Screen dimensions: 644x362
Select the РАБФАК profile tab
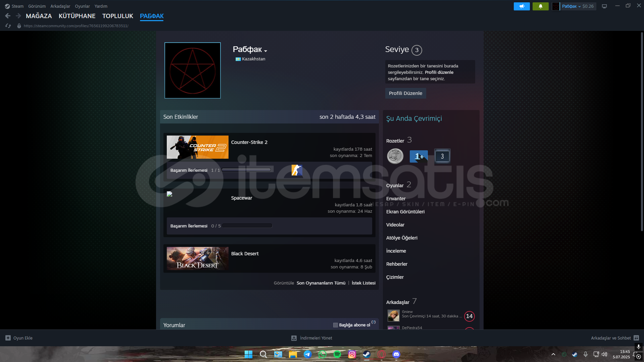[x=152, y=16]
